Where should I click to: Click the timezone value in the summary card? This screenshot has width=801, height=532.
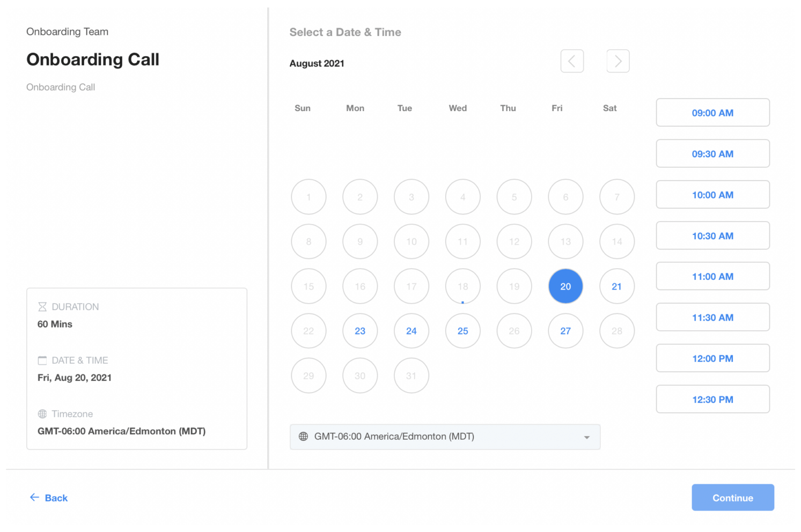(x=122, y=431)
